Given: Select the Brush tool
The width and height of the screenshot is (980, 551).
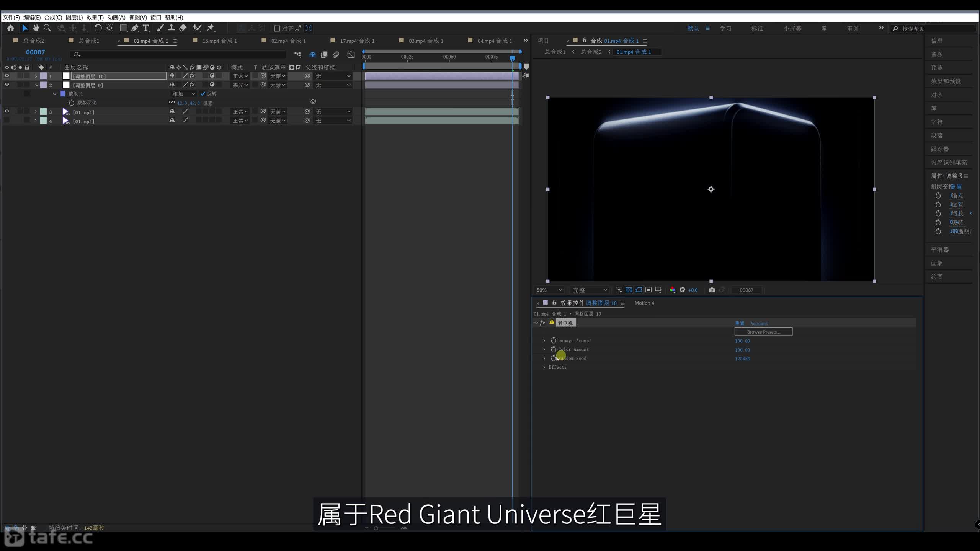Looking at the screenshot, I should pyautogui.click(x=160, y=28).
